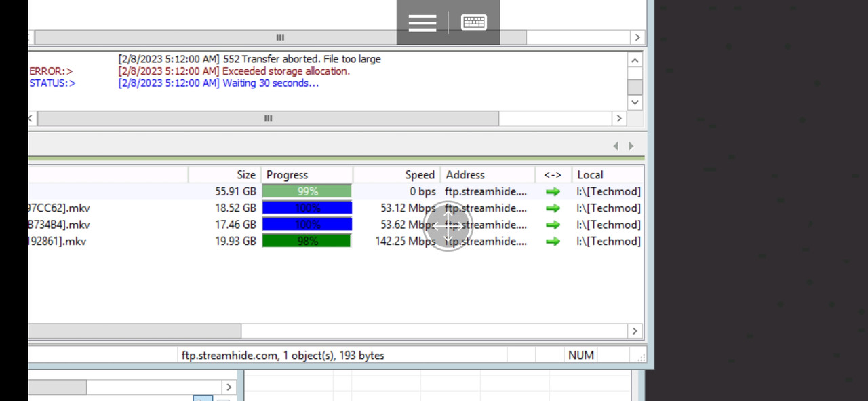
Task: Tap the circular pan control overlay
Action: (448, 227)
